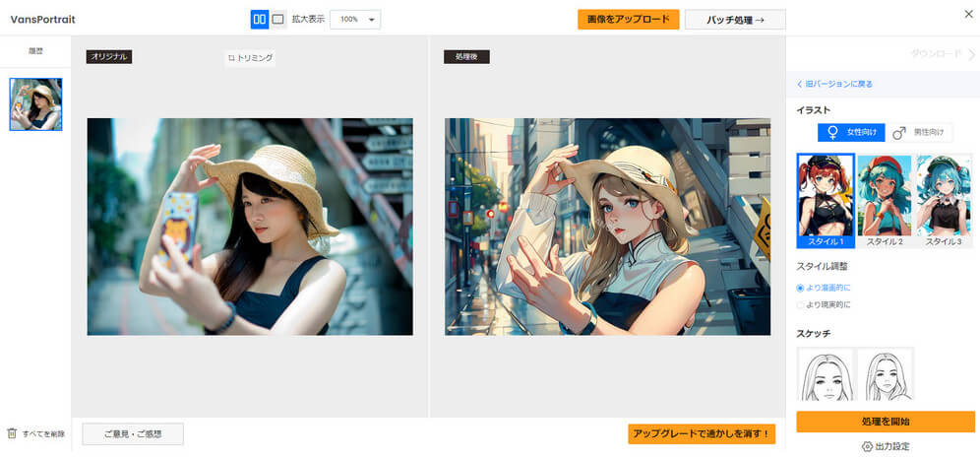Open the 100% zoom dropdown

[x=355, y=20]
